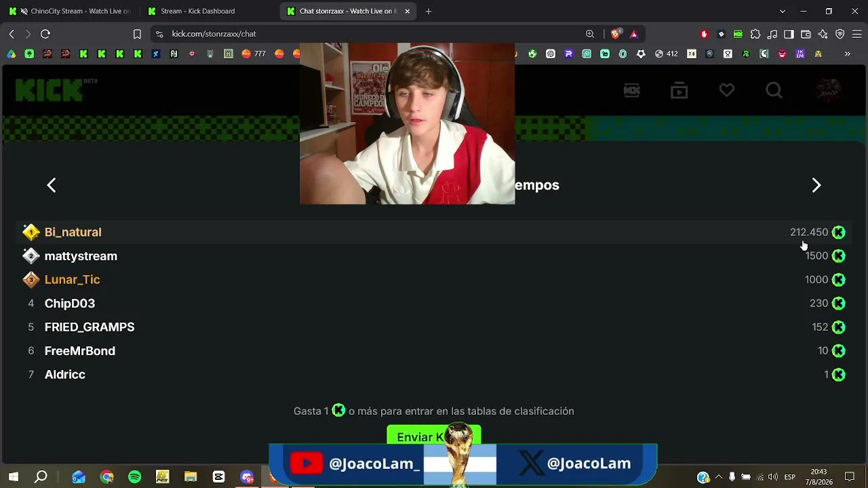Open the Google Drive bookmark
Image resolution: width=868 pixels, height=488 pixels.
tap(12, 54)
